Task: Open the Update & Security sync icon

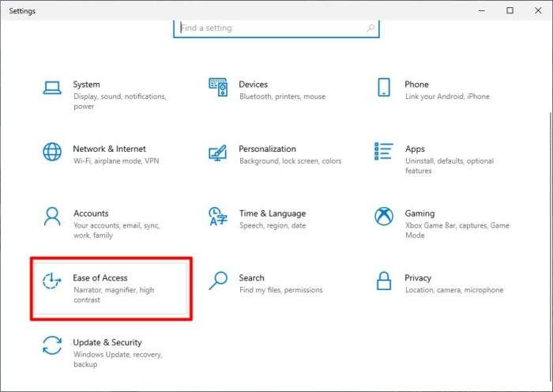Action: coord(52,345)
